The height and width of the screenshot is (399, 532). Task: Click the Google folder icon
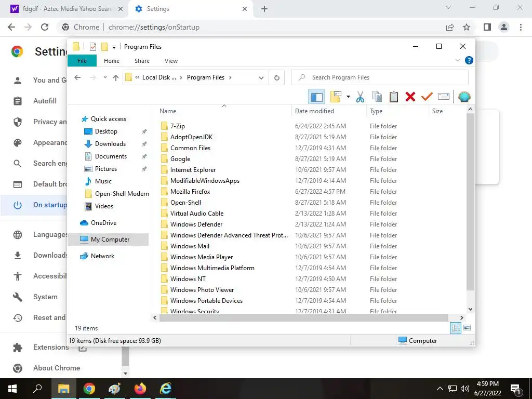(164, 159)
